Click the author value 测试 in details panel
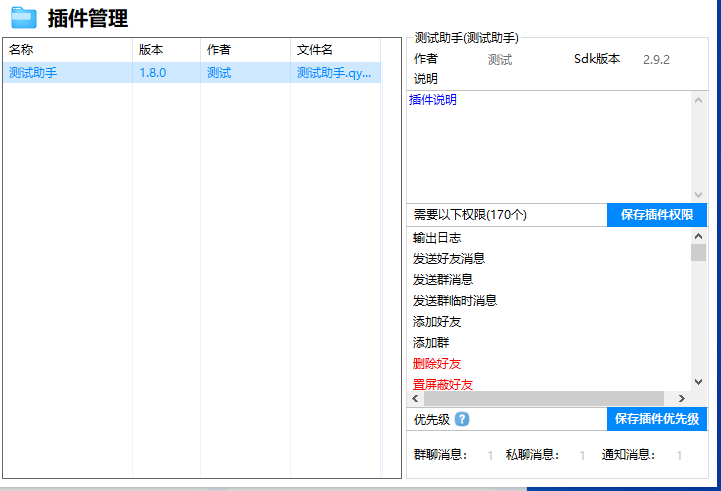 (500, 60)
